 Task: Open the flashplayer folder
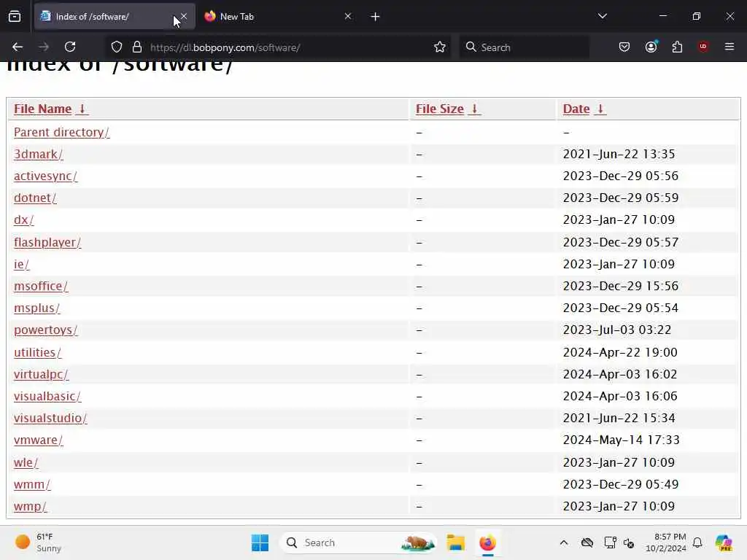click(x=47, y=242)
